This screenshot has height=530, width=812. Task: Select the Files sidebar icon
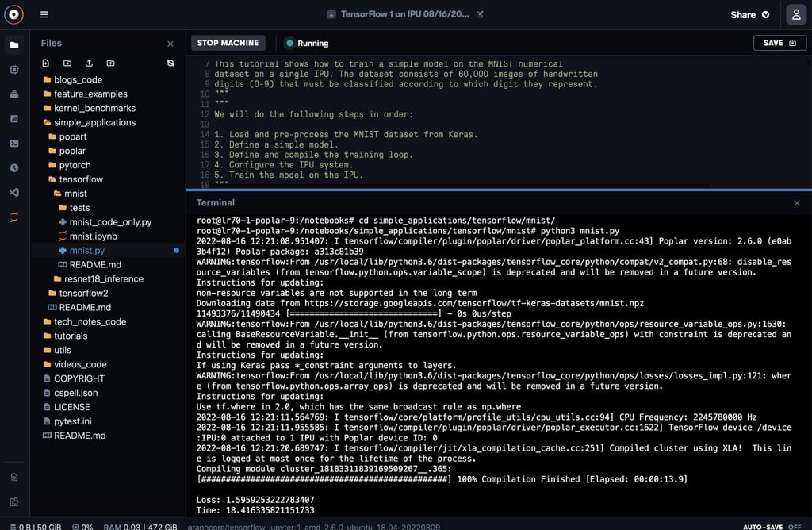[x=14, y=45]
